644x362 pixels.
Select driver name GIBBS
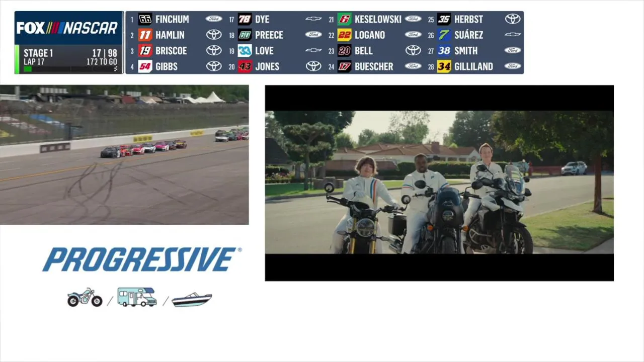[167, 66]
